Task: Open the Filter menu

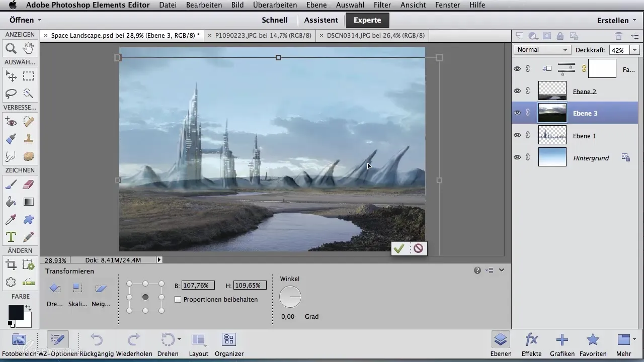Action: [382, 5]
